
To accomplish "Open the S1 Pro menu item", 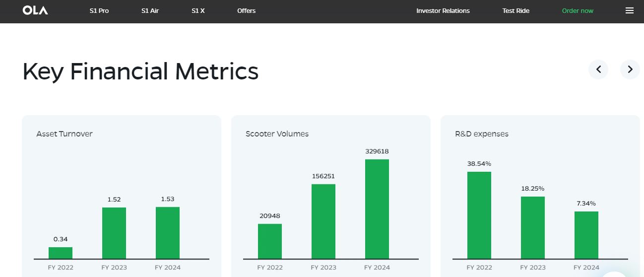I will tap(99, 10).
